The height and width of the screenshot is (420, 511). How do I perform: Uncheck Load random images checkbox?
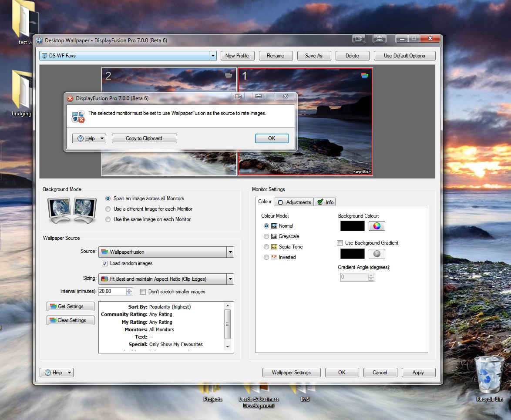tap(104, 263)
